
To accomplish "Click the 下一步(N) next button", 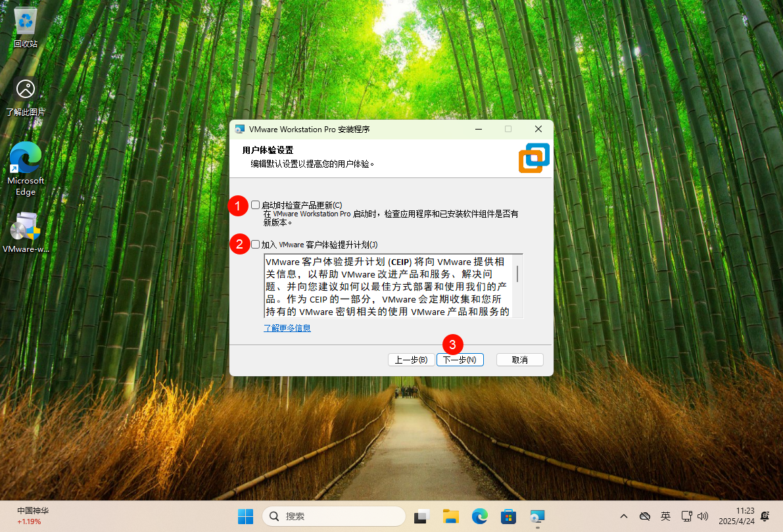I will [x=460, y=360].
